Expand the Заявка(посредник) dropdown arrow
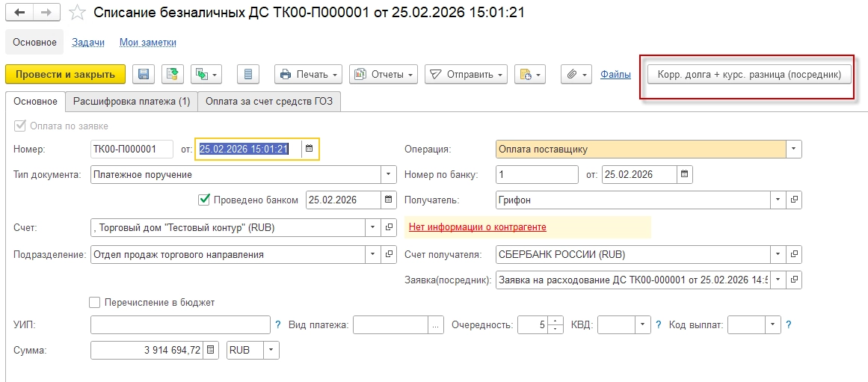 point(778,280)
